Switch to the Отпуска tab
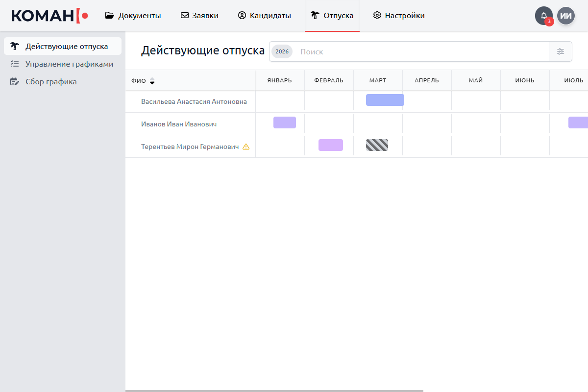 pos(332,16)
